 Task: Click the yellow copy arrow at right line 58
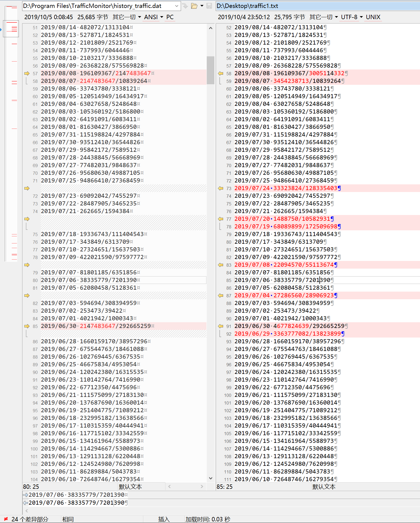(221, 73)
